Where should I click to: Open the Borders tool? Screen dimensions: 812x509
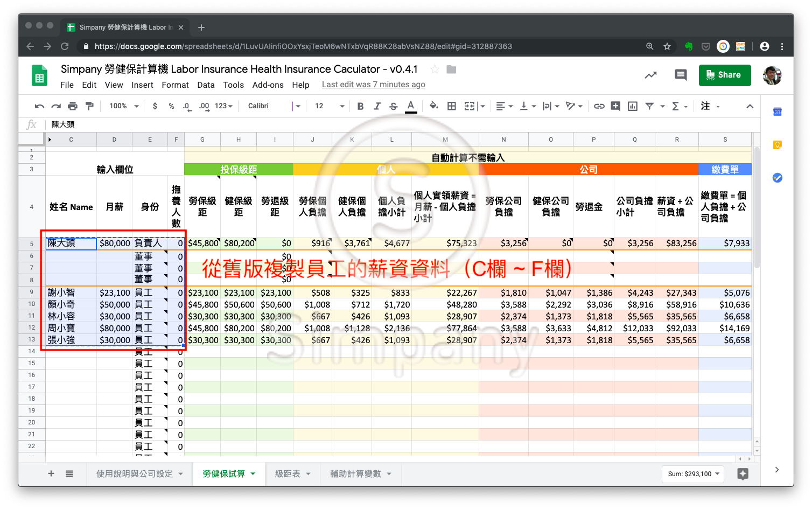[452, 106]
